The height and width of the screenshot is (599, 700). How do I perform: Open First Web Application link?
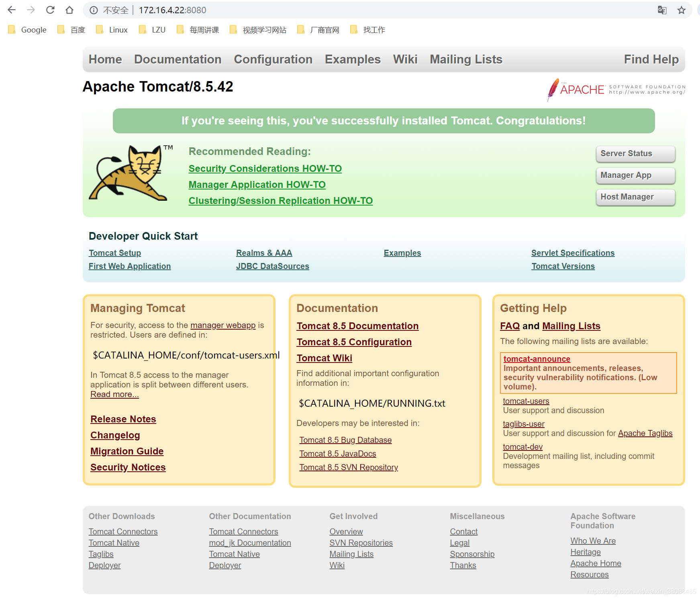[130, 266]
